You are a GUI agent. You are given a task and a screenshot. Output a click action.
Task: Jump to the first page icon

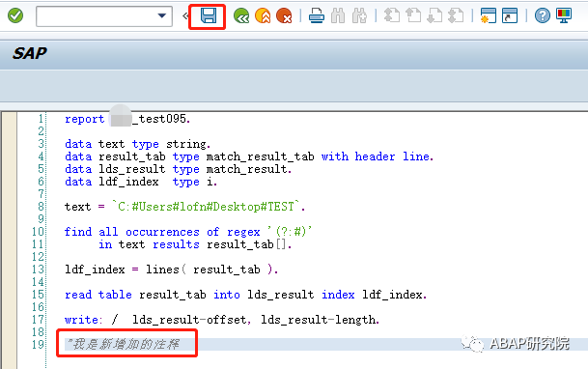(392, 16)
